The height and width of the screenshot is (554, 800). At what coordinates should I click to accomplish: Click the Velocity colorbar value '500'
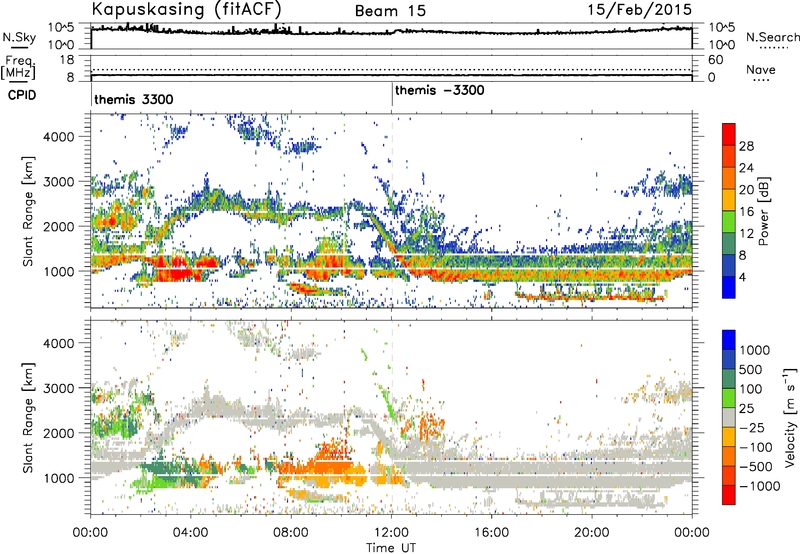(x=750, y=369)
